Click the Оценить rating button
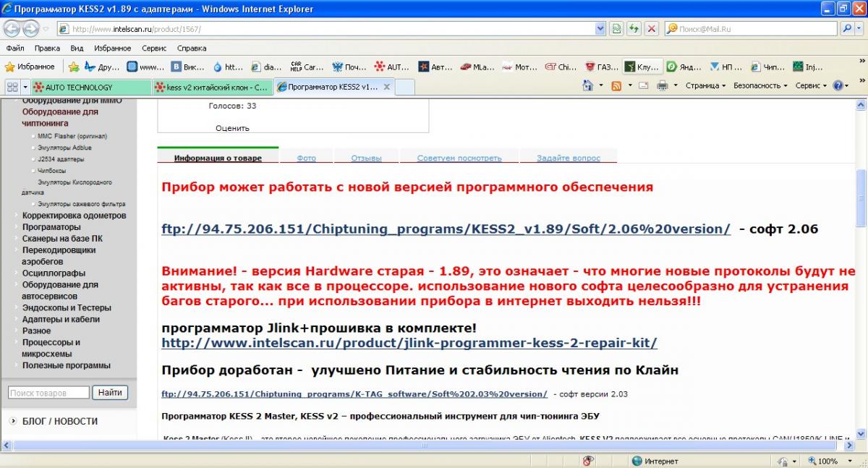This screenshot has height=468, width=868. pos(232,128)
